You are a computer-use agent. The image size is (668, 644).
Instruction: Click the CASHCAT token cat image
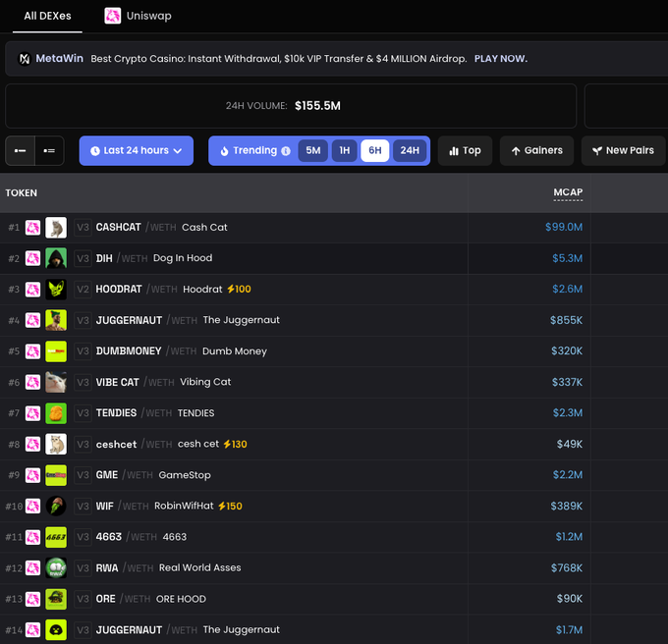(x=56, y=228)
